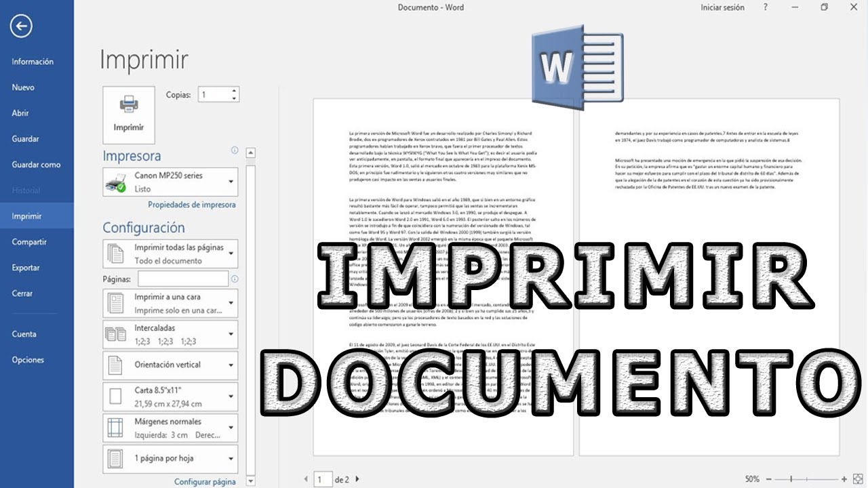Click the zoom to page button
Screen dimensions: 868x488
[857, 479]
